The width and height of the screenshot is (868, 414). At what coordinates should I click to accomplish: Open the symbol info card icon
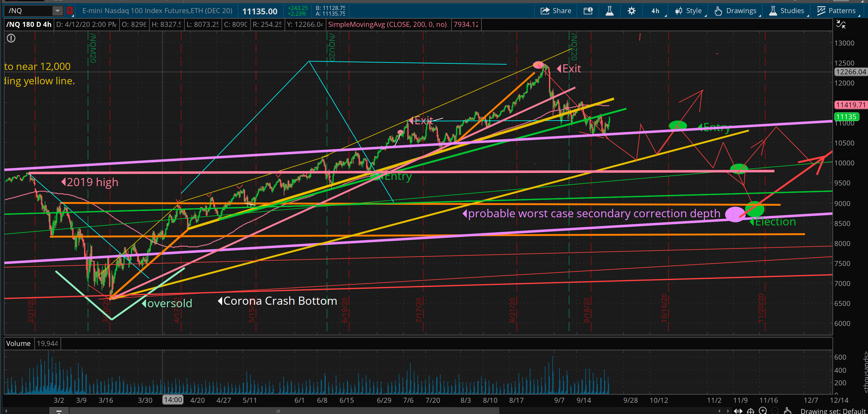pyautogui.click(x=588, y=11)
